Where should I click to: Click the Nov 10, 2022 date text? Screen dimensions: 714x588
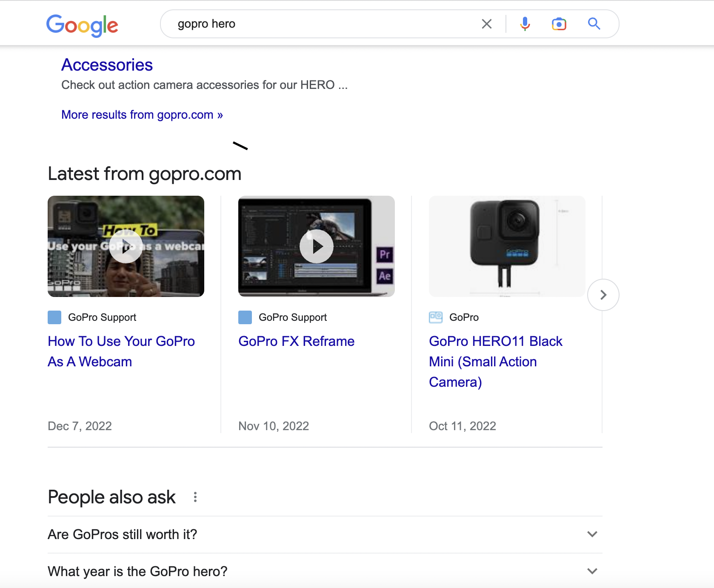click(x=274, y=426)
